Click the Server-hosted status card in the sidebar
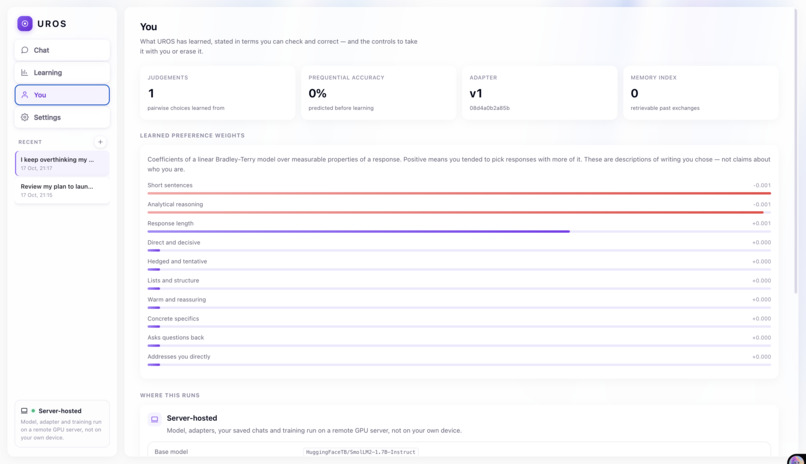This screenshot has width=806, height=464. [62, 424]
